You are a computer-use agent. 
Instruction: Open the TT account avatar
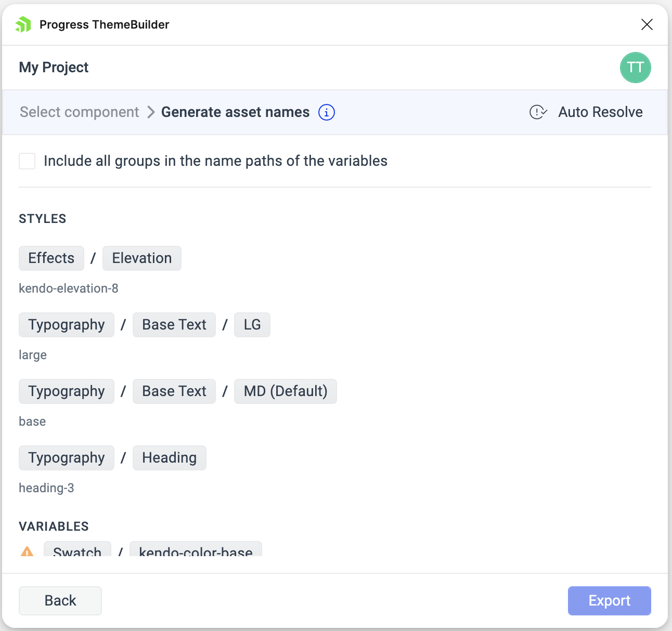coord(635,68)
